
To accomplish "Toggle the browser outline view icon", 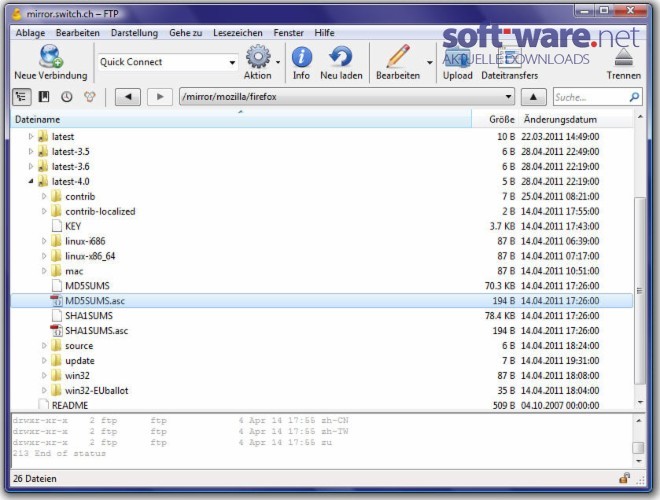I will click(x=21, y=97).
